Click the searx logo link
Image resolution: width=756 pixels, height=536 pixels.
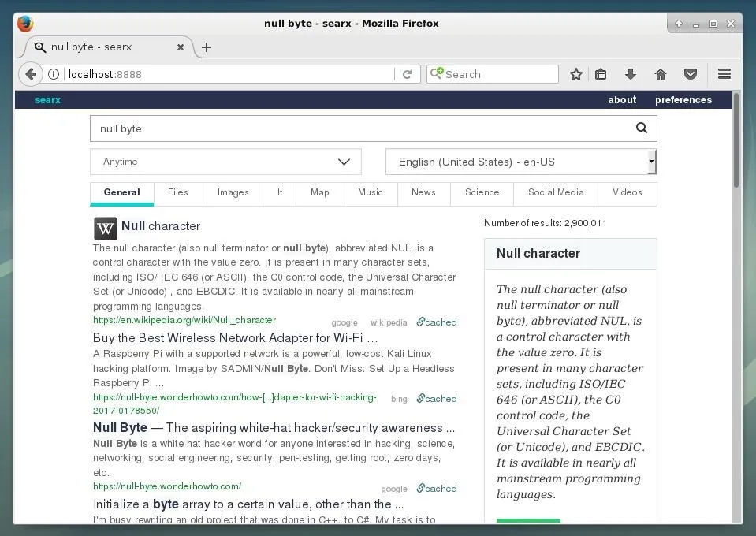[48, 100]
